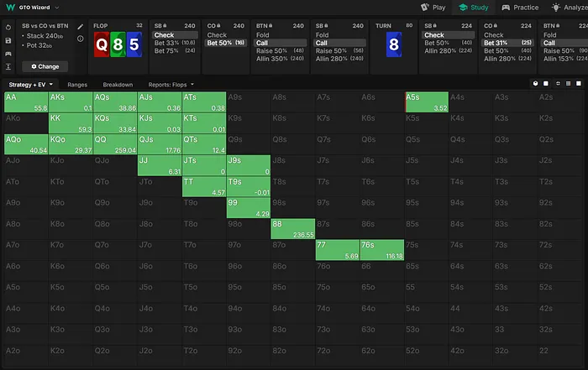Expand the GTO Wizard dropdown chevron
The image size is (588, 370).
click(57, 8)
